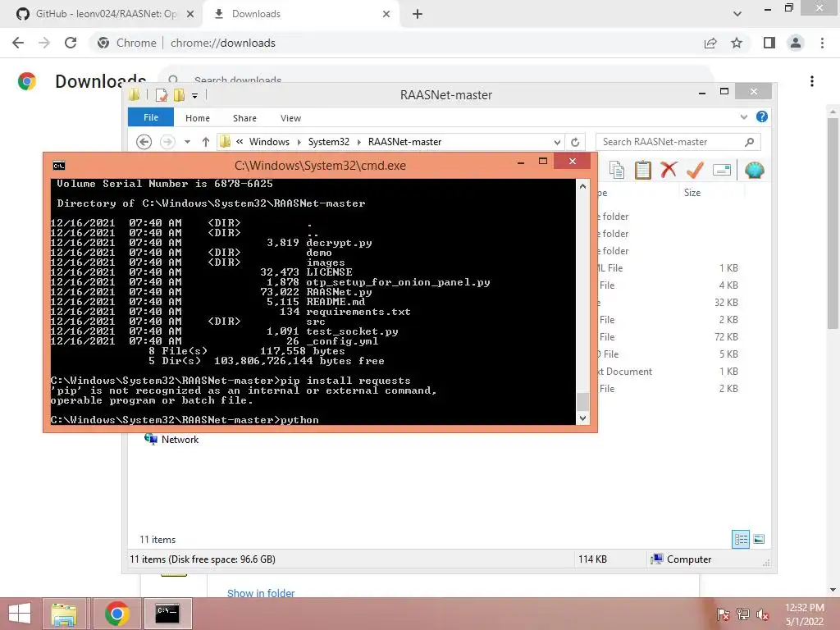Expand hidden path segments chevron in address bar
This screenshot has height=630, width=840.
click(x=240, y=142)
